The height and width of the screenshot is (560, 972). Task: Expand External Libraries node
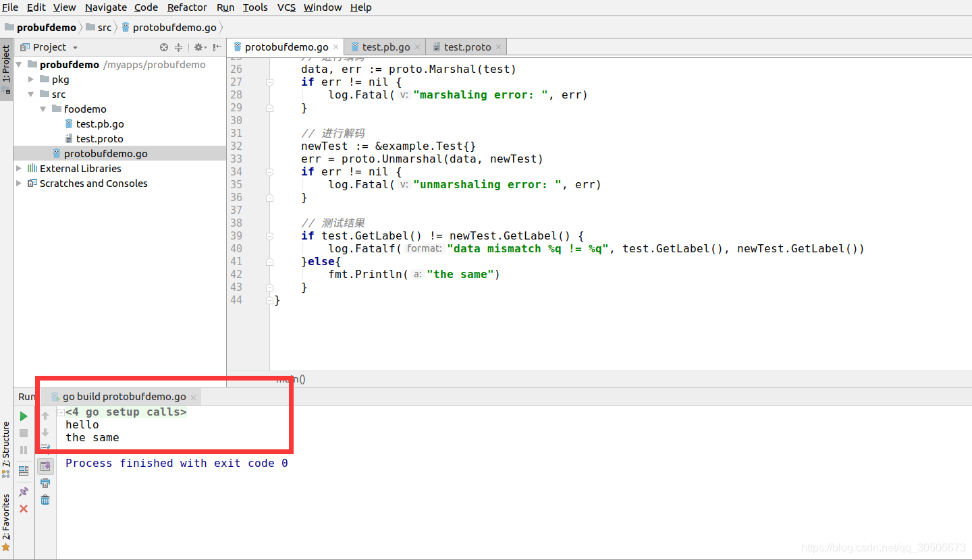(x=19, y=169)
